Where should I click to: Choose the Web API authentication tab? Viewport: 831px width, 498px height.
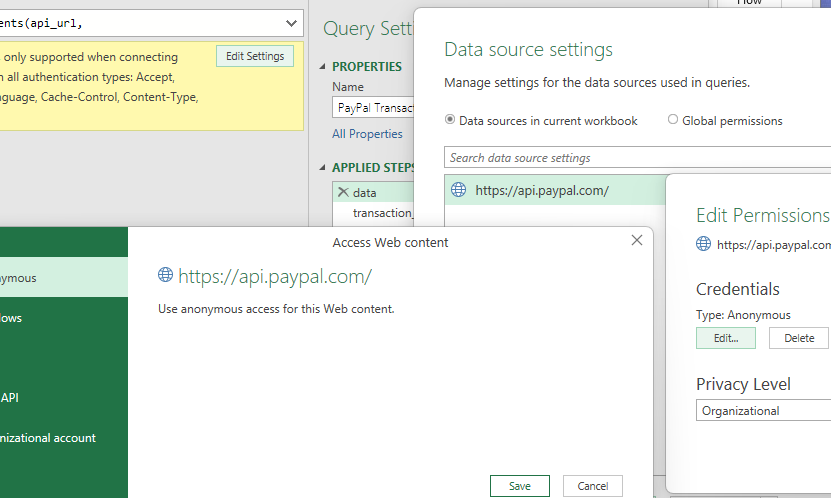click(x=64, y=398)
